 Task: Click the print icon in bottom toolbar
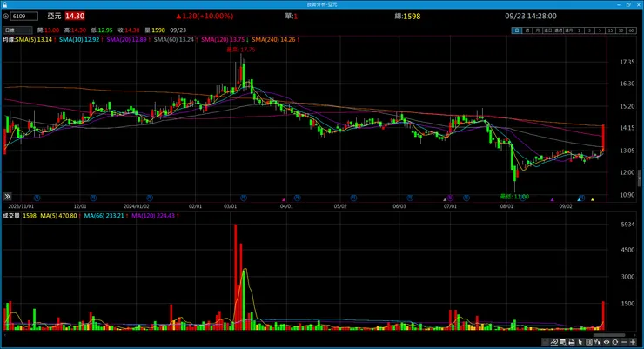tap(572, 342)
